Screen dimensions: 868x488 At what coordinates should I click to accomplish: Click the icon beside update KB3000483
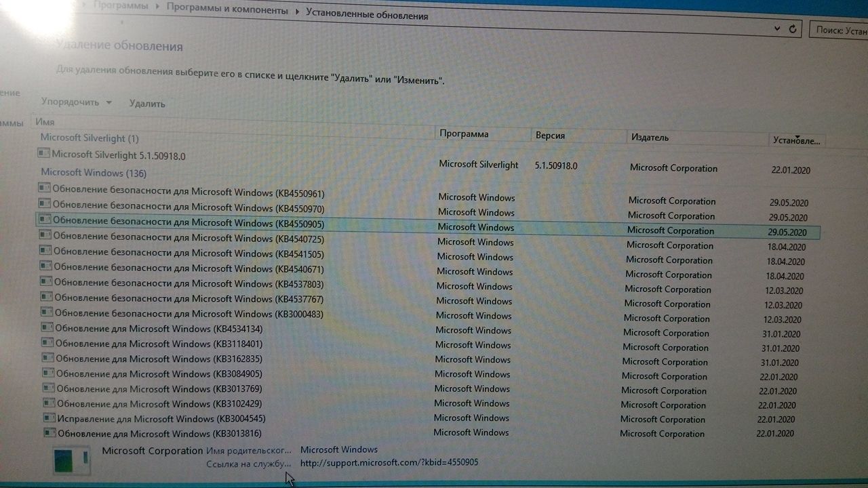click(47, 312)
